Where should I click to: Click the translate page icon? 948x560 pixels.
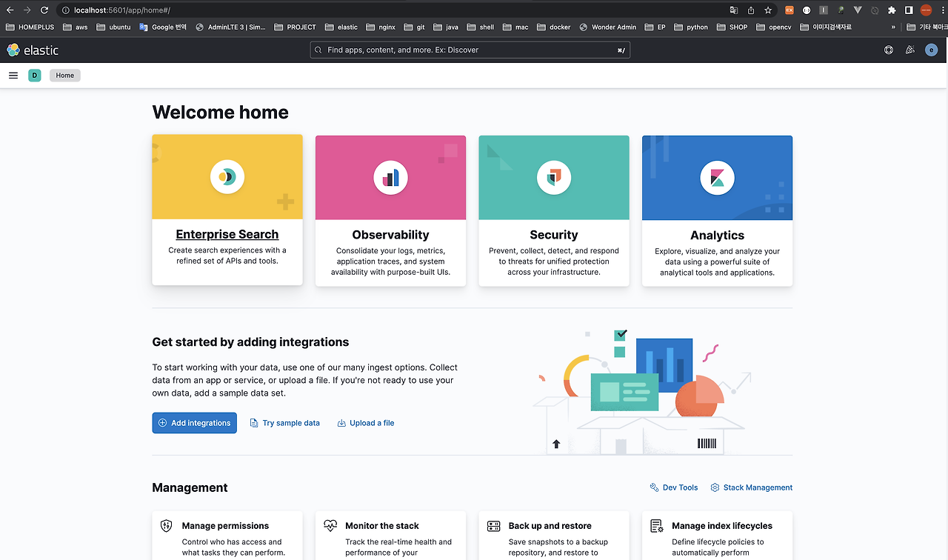click(x=734, y=10)
